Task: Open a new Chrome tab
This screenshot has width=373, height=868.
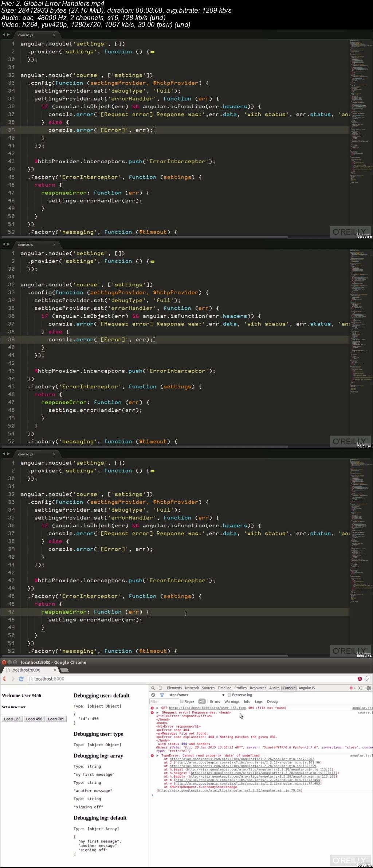Action: click(64, 670)
